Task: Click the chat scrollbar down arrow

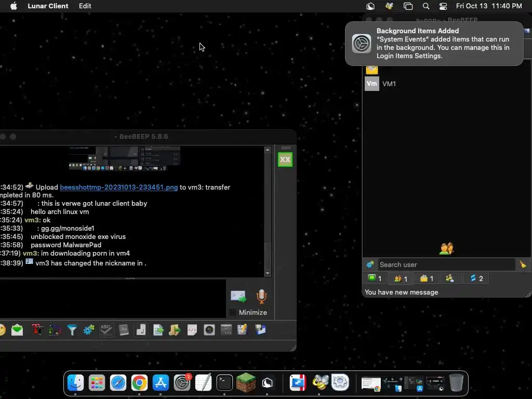Action: pyautogui.click(x=268, y=273)
